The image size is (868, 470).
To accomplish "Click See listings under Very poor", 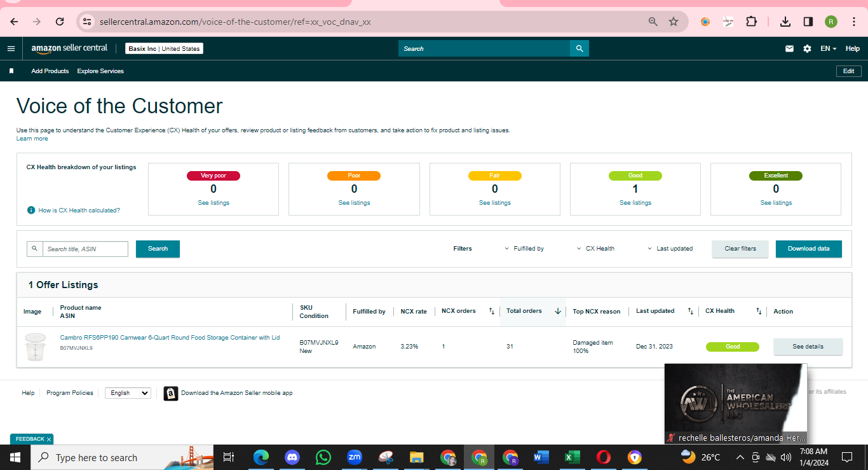I will (214, 203).
